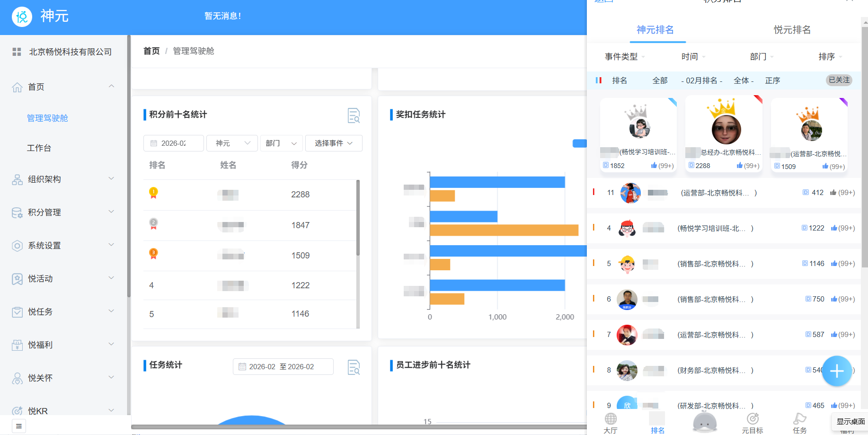Click the 系统设置 gear icon
The image size is (868, 435).
pyautogui.click(x=17, y=245)
